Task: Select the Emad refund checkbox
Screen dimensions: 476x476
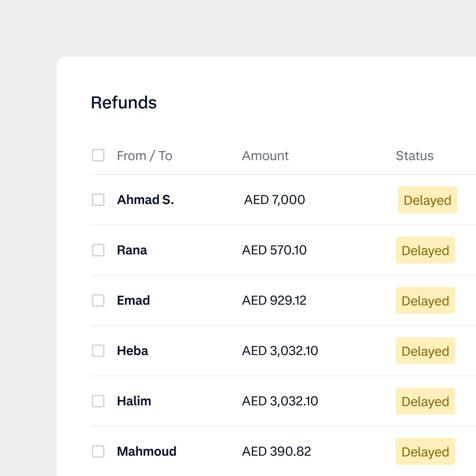Action: pyautogui.click(x=98, y=300)
